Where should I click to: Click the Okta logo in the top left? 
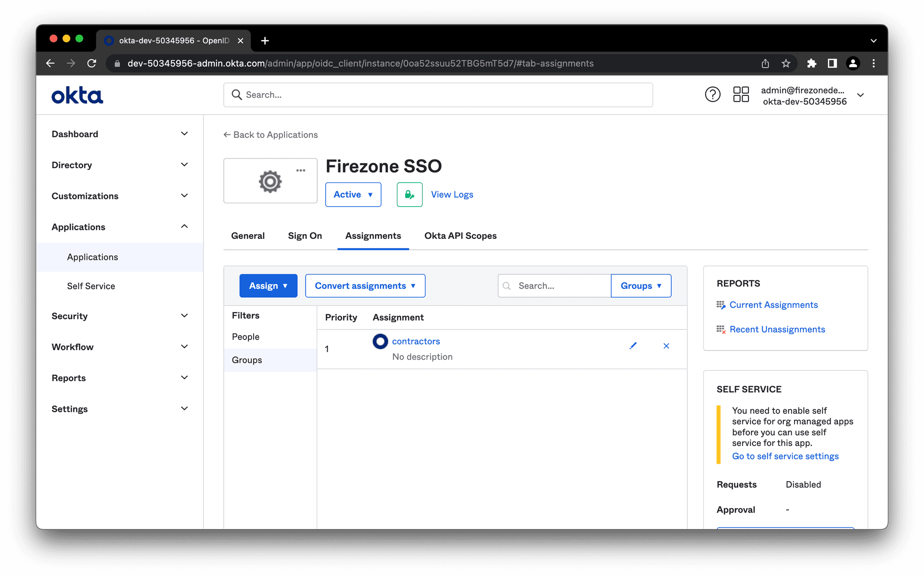77,94
